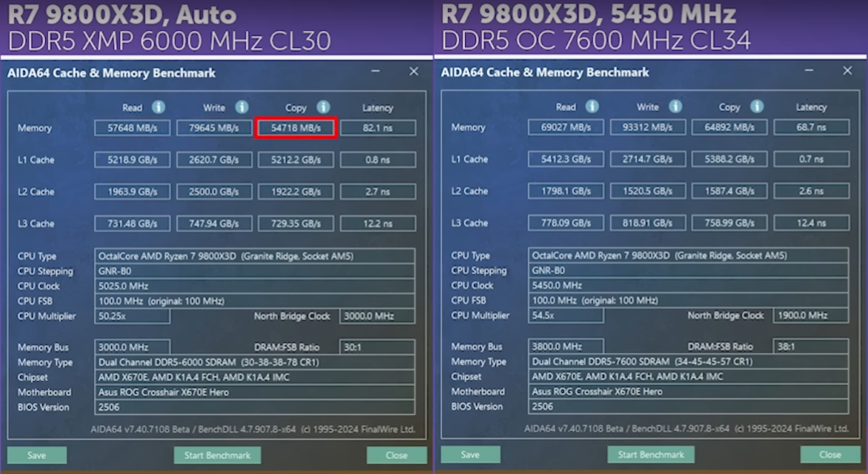This screenshot has height=474, width=868.
Task: Click CPU Clock field 5025.0 MHz
Action: click(254, 286)
